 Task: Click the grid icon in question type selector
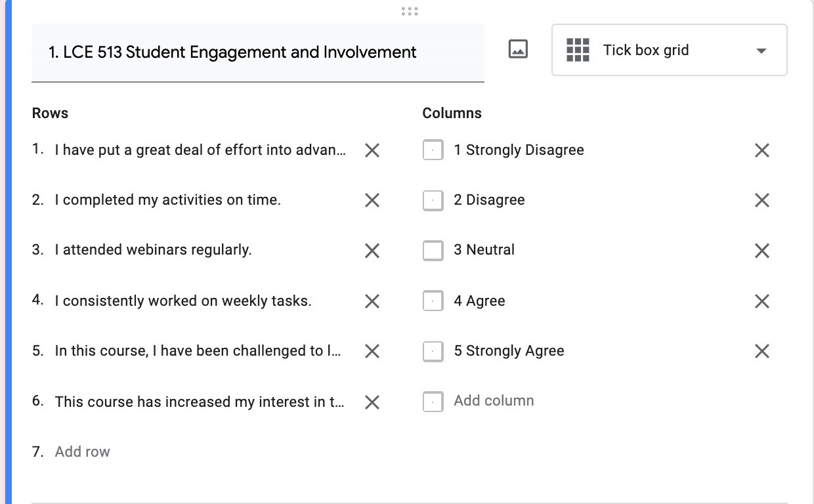point(578,51)
